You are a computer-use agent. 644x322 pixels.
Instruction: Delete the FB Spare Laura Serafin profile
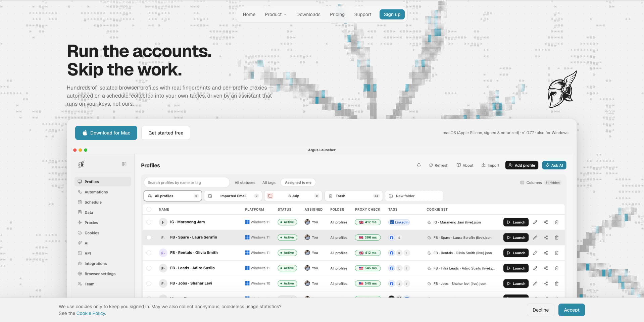coord(557,237)
